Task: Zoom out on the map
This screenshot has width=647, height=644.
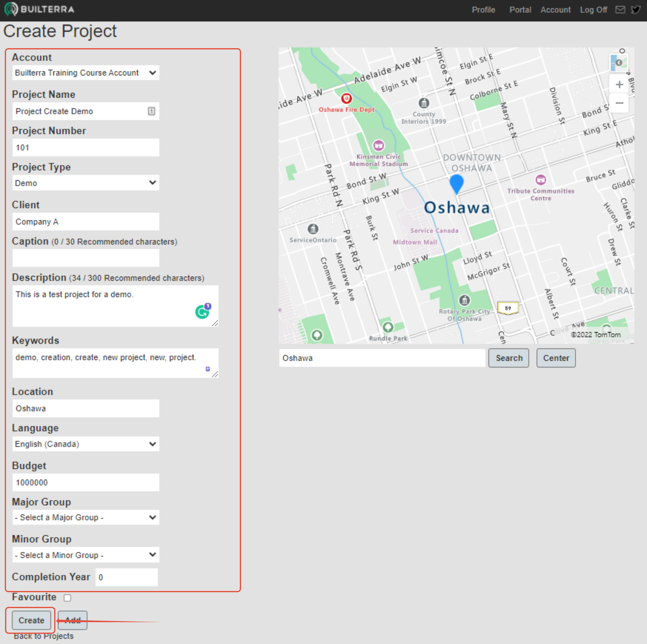Action: coord(619,103)
